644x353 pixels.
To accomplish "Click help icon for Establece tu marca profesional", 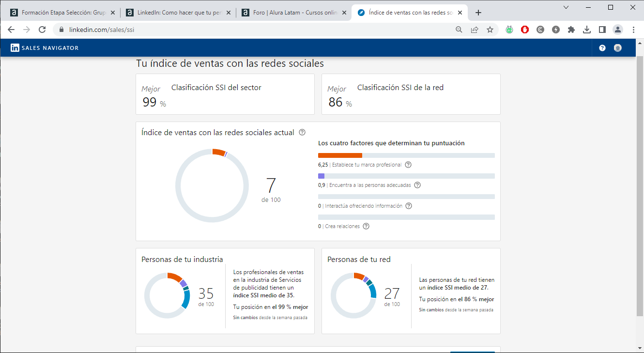I will [408, 165].
